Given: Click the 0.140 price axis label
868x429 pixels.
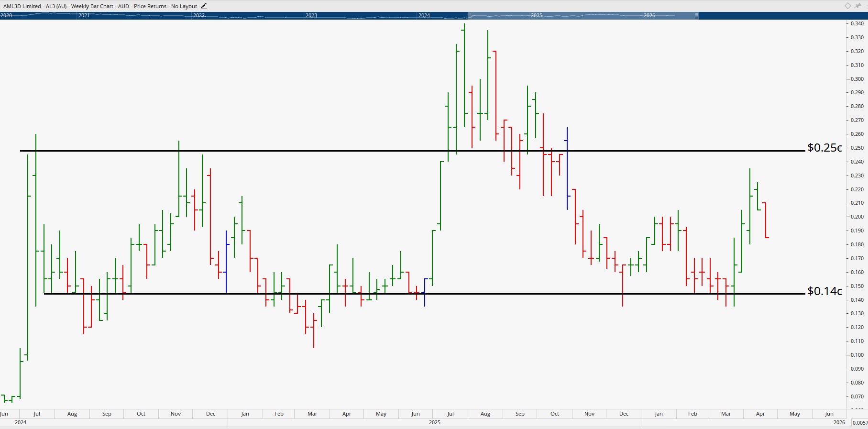Looking at the screenshot, I should (857, 300).
